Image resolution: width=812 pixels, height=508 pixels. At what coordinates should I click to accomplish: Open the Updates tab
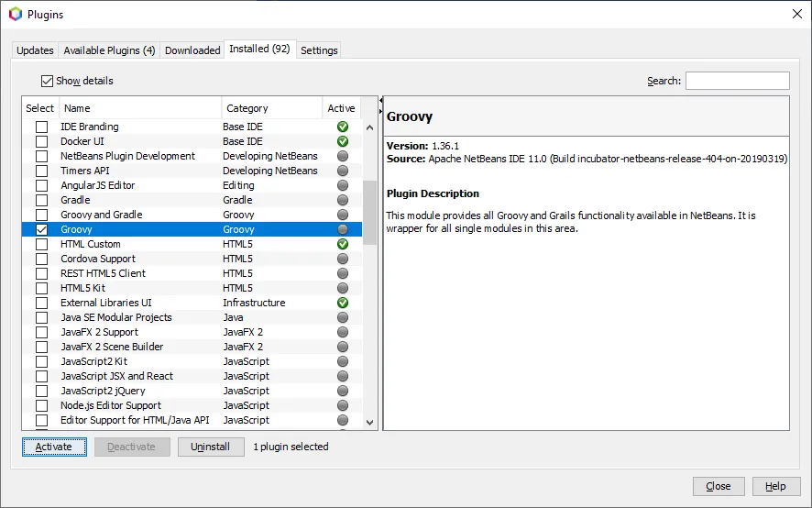pyautogui.click(x=35, y=50)
